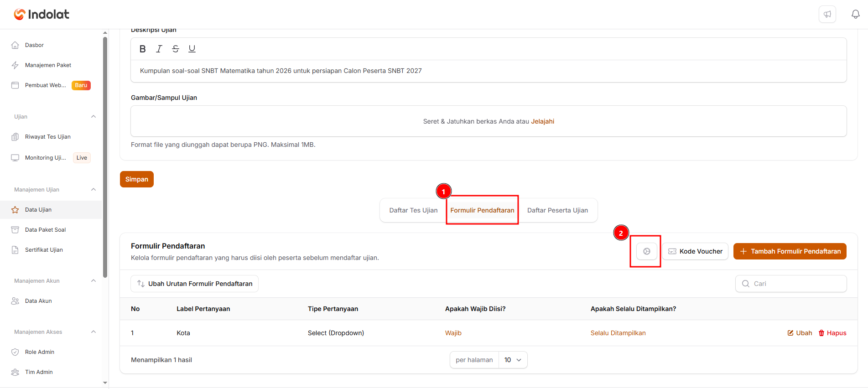The height and width of the screenshot is (389, 868).
Task: Open the Kode Voucher button
Action: coord(695,251)
